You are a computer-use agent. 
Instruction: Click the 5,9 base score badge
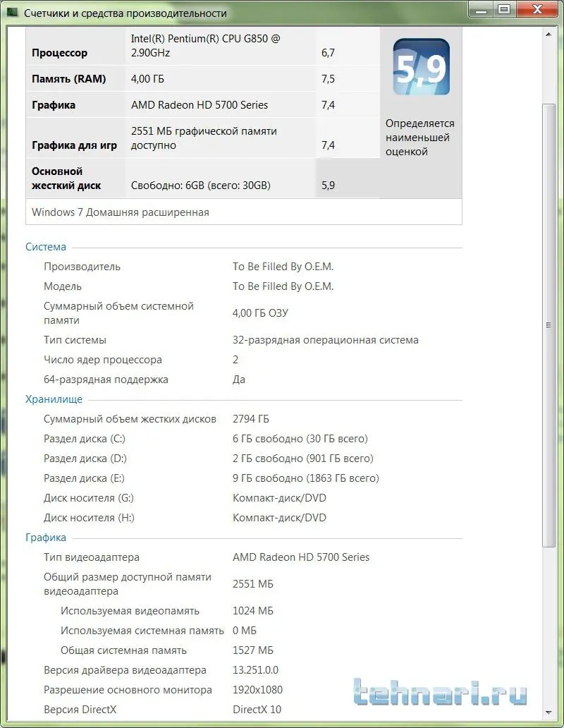pos(421,67)
